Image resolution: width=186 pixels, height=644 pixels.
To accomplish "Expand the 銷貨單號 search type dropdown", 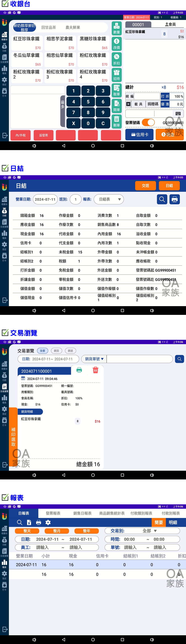I will click(x=94, y=359).
